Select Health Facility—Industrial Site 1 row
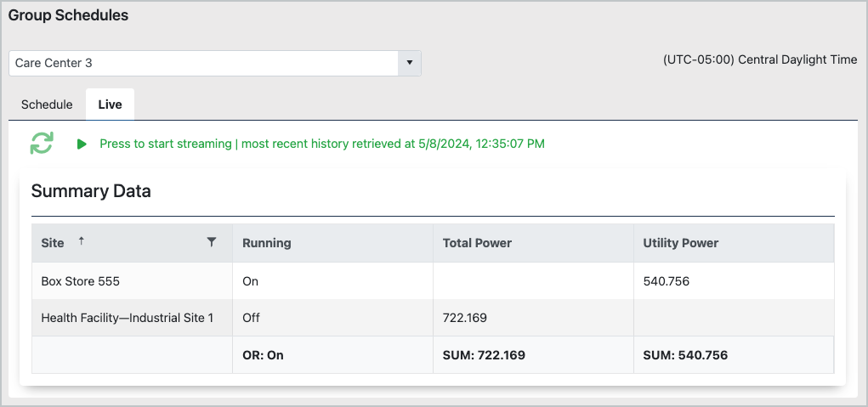This screenshot has height=407, width=868. 127,318
